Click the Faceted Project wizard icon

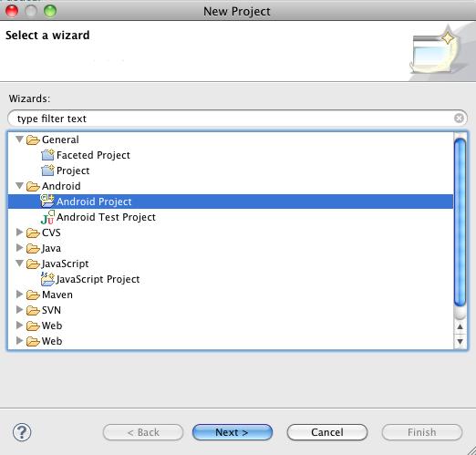(x=47, y=155)
